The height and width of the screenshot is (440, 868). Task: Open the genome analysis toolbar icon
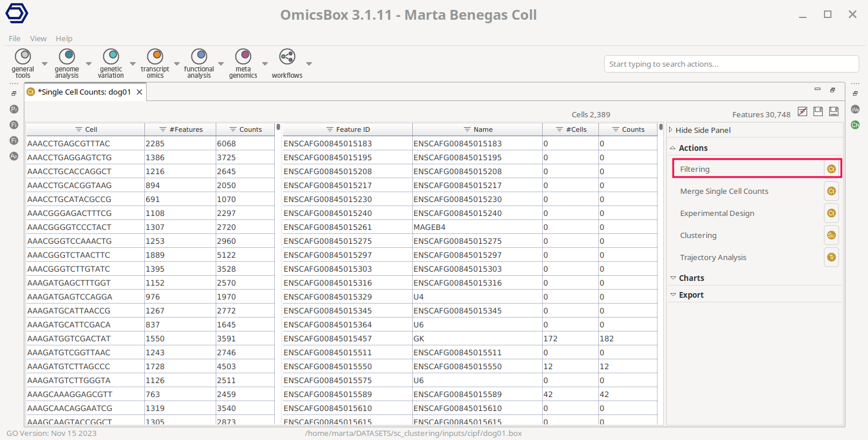67,57
